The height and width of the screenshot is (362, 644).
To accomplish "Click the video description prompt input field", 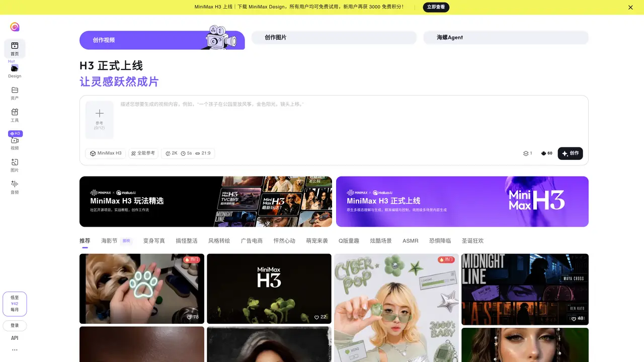I will point(352,121).
